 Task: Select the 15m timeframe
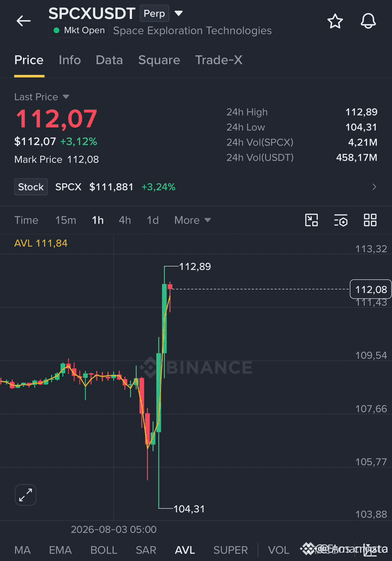65,220
